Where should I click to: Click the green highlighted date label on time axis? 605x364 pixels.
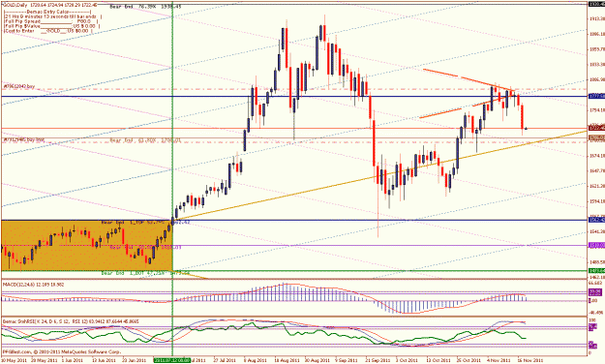[172, 360]
